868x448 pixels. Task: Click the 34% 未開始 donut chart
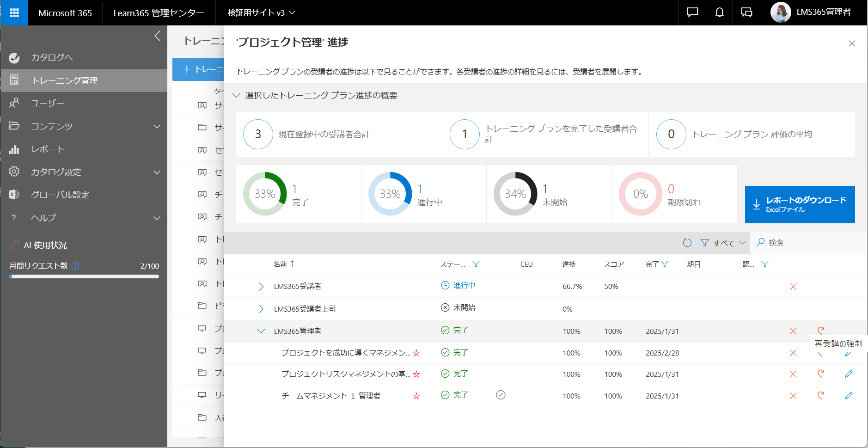pos(515,194)
